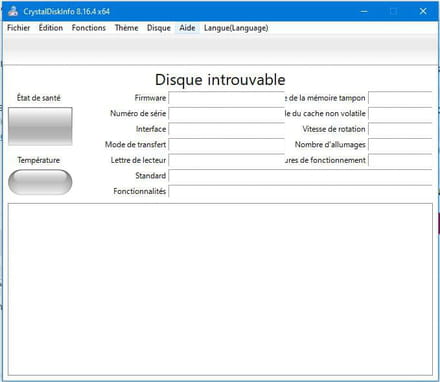Click the Nombre d'allumages label
This screenshot has width=440, height=382.
[x=330, y=145]
